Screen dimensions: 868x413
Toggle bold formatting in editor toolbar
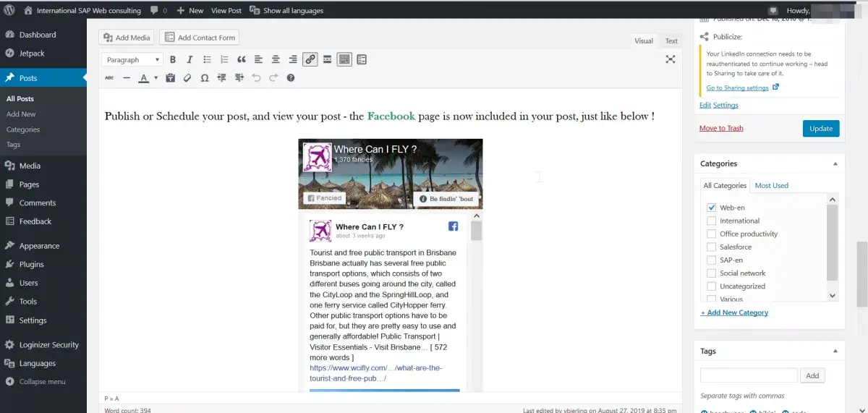coord(173,59)
